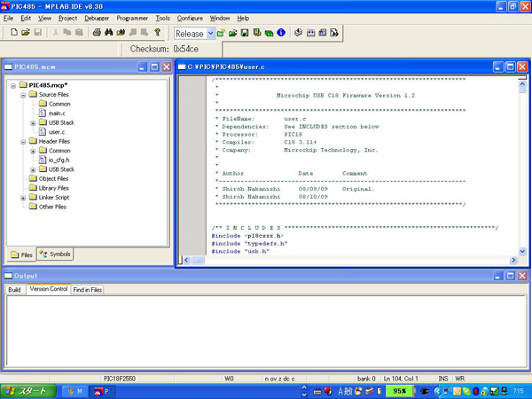Print the file using printer icon
The height and width of the screenshot is (399, 532).
coord(97,33)
